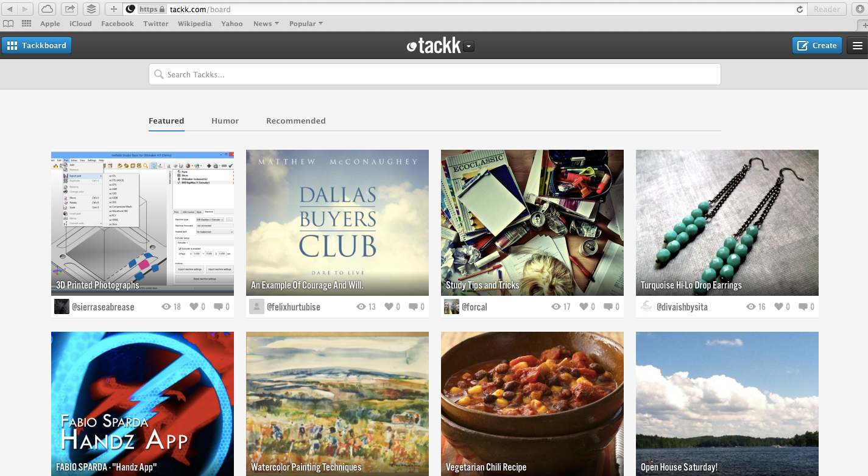Screen dimensions: 868x476
Task: Click the hamburger menu icon at top right
Action: [x=858, y=46]
